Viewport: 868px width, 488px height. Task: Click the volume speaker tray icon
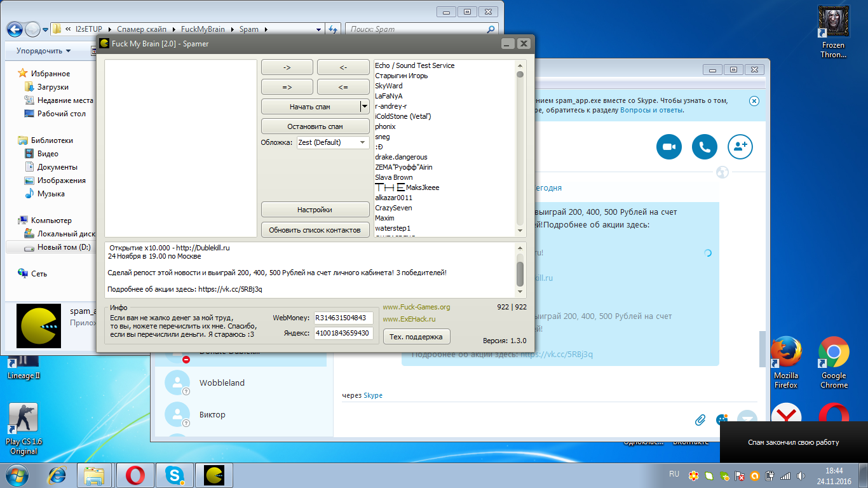801,475
